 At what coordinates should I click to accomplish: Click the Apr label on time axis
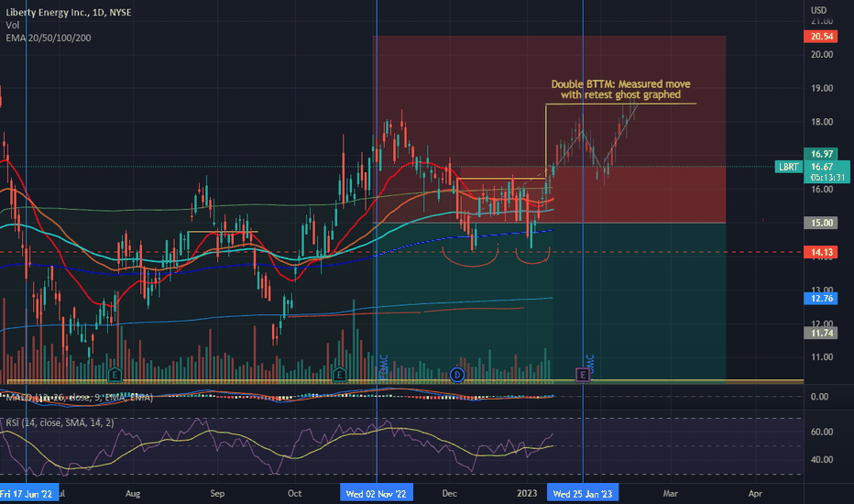755,494
